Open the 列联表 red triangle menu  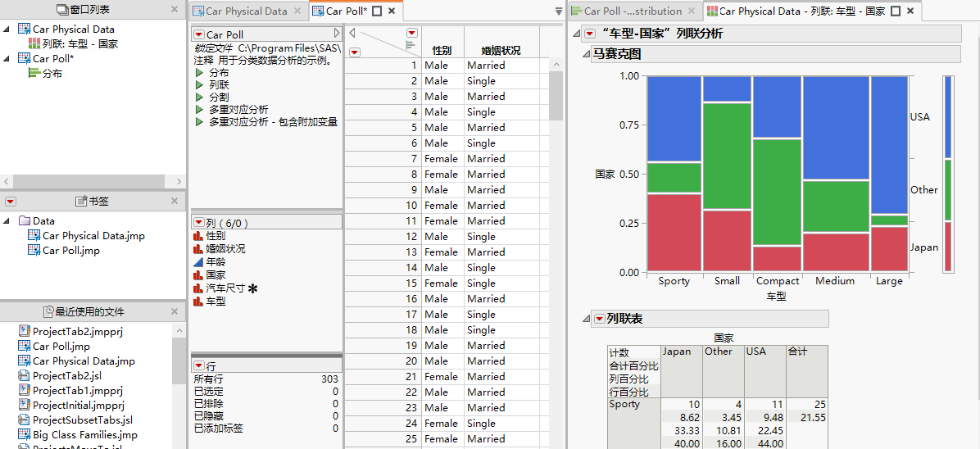coord(599,319)
